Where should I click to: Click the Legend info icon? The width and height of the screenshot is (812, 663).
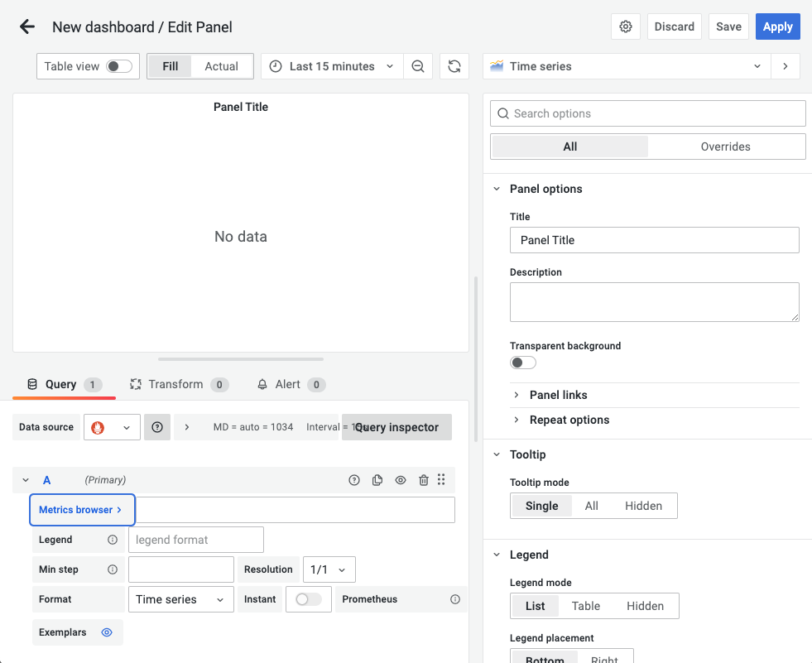tap(113, 540)
